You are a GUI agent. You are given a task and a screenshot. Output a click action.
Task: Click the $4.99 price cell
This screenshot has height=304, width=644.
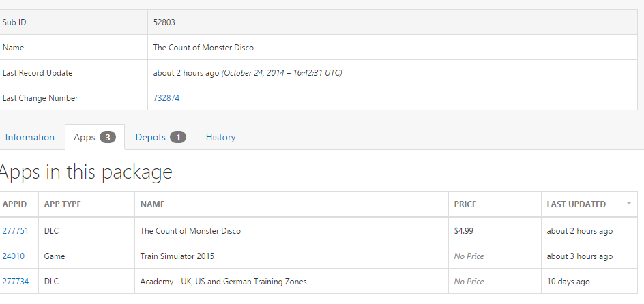[x=463, y=231]
